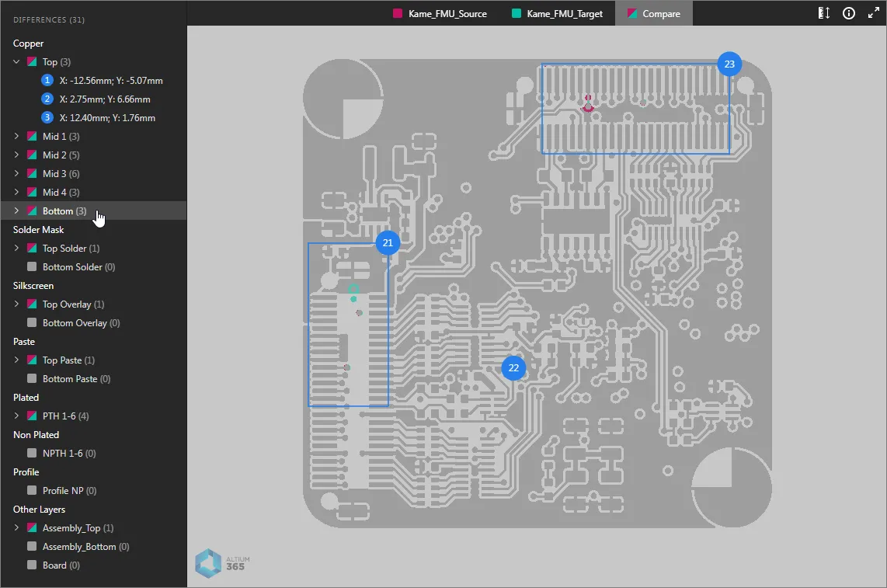Image resolution: width=887 pixels, height=588 pixels.
Task: Collapse the Top copper layer group
Action: [17, 62]
